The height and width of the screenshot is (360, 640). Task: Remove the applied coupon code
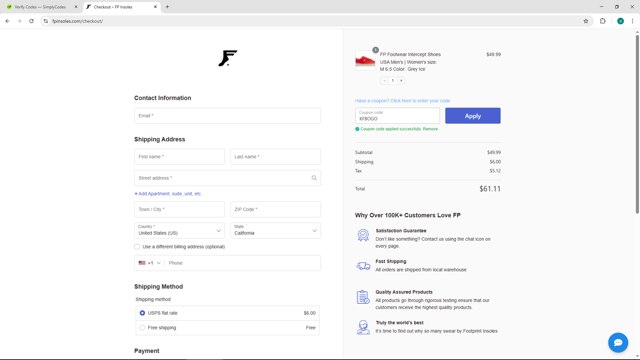pyautogui.click(x=430, y=129)
